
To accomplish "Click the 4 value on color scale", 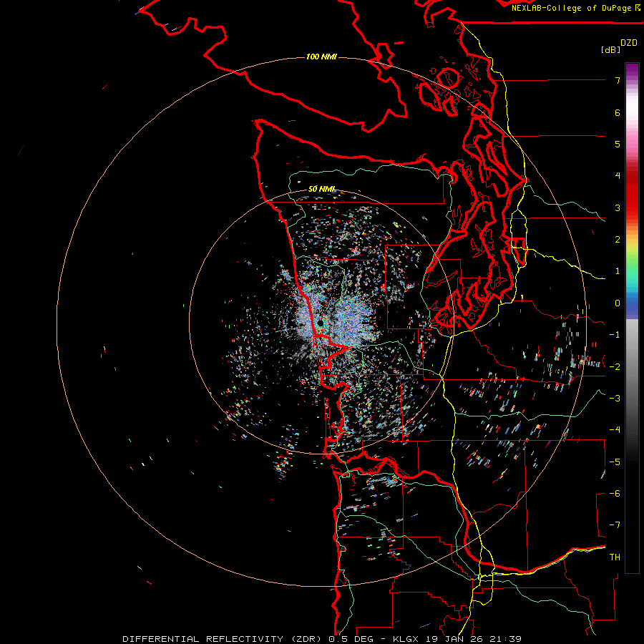I will [x=618, y=176].
